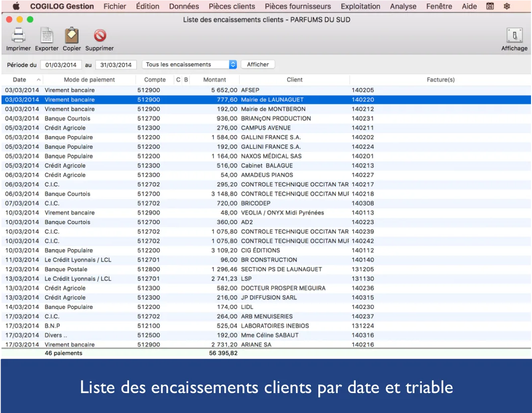
Task: Select the BRIANçON PRODUCTION row
Action: pos(266,119)
